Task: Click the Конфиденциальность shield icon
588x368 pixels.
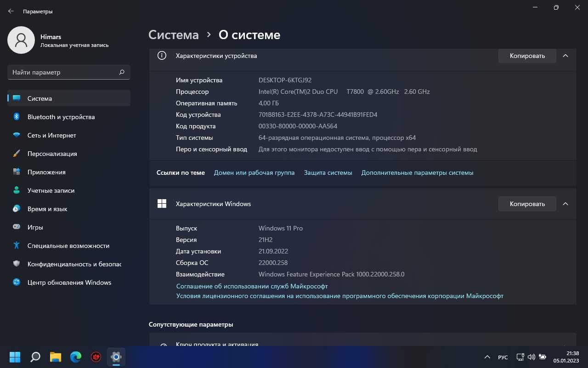Action: pyautogui.click(x=17, y=264)
